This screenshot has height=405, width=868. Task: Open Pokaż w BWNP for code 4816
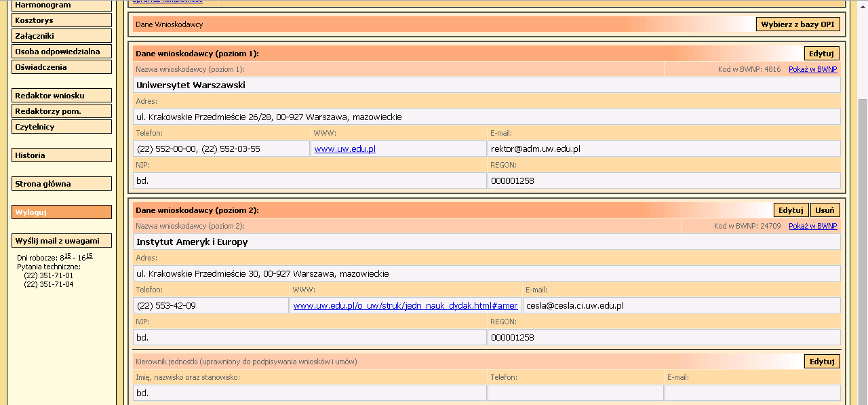(x=812, y=69)
